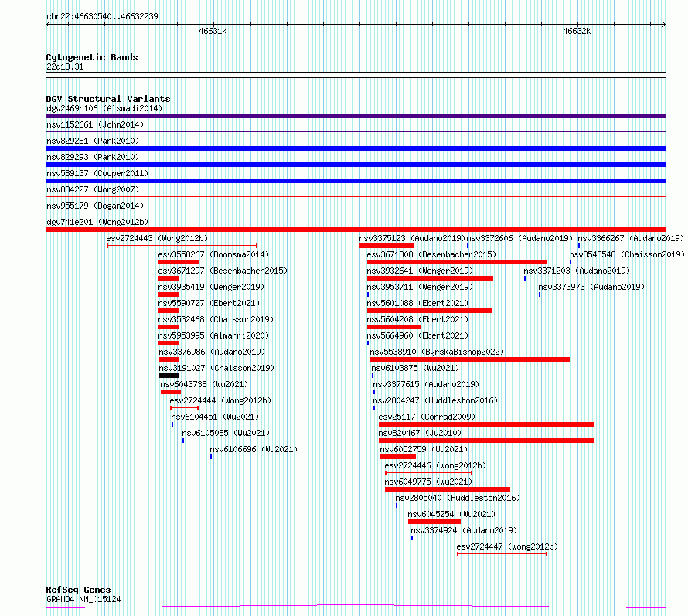Select nsv3953711 (Wenger2019) label
This screenshot has width=688, height=616.
pos(420,287)
